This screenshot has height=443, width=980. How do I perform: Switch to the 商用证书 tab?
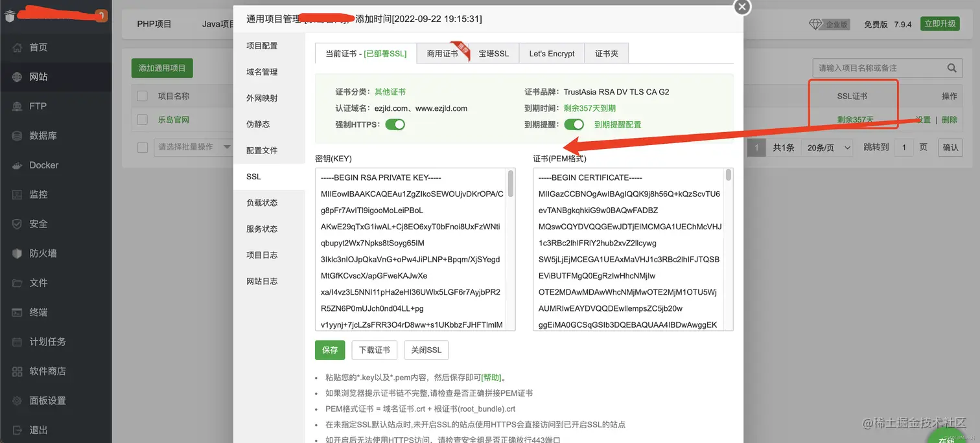443,54
